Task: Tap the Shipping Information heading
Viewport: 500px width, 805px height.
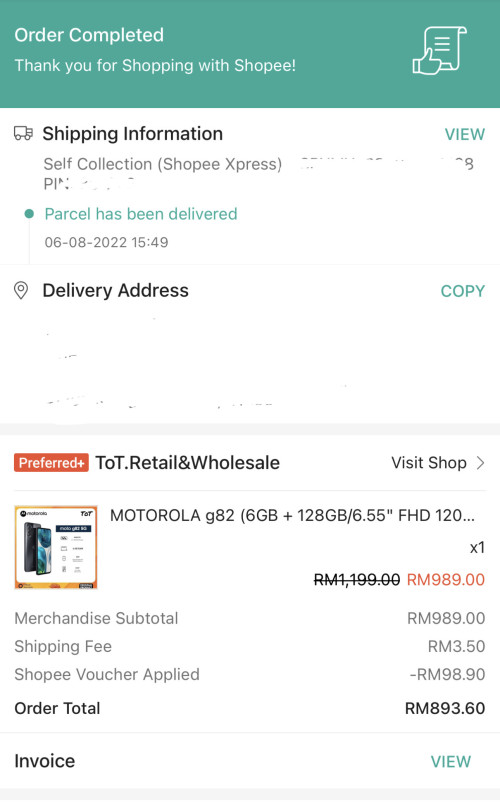Action: 132,133
